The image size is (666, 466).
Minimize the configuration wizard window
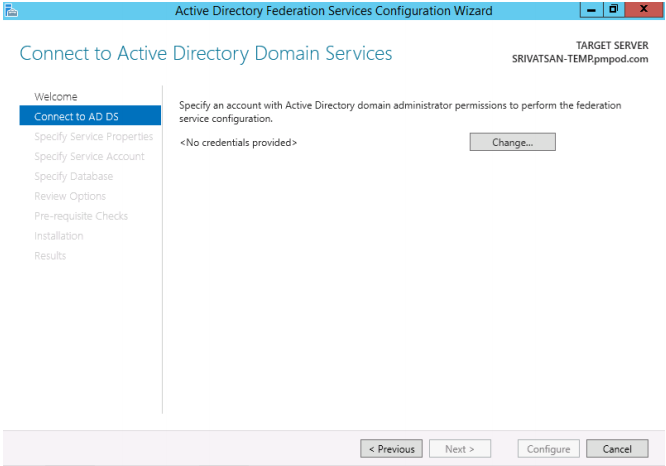pyautogui.click(x=591, y=9)
